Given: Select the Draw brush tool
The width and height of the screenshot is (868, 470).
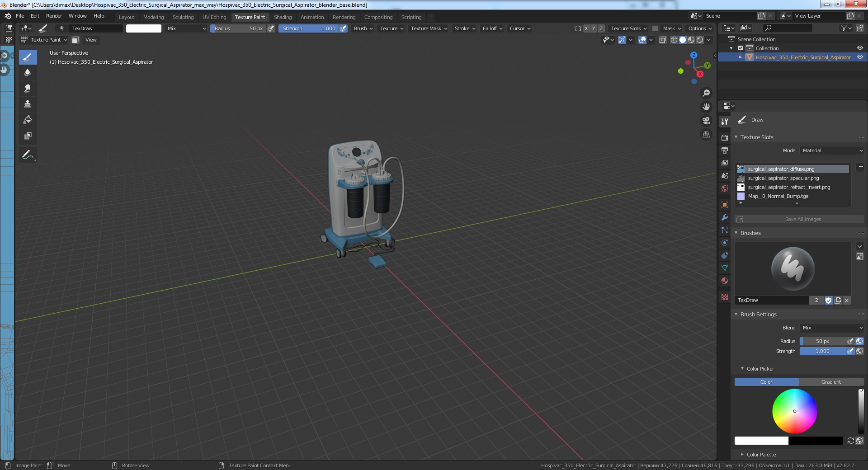Looking at the screenshot, I should [x=28, y=57].
